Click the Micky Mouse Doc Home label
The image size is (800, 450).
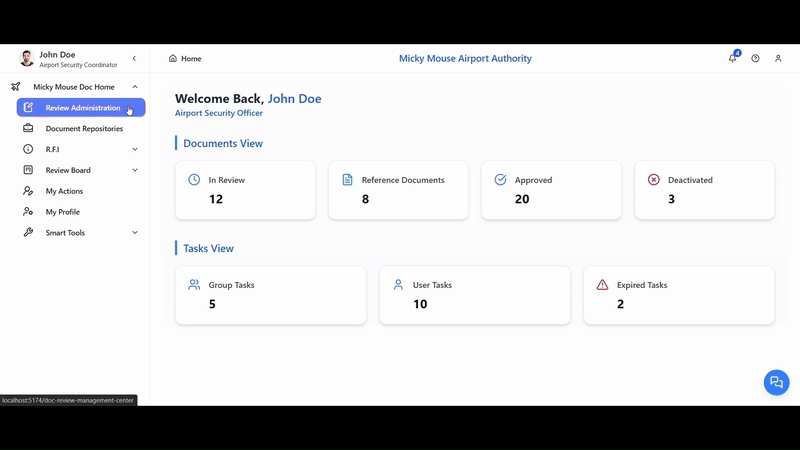(x=74, y=87)
